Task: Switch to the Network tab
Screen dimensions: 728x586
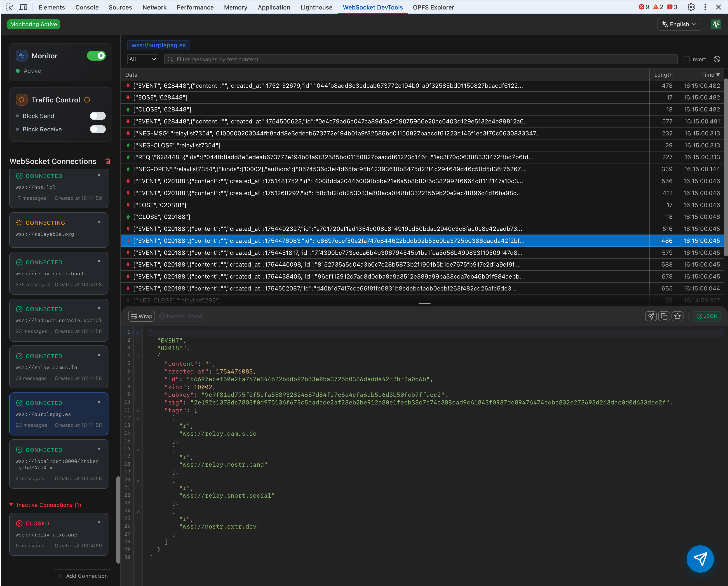Action: pos(154,7)
